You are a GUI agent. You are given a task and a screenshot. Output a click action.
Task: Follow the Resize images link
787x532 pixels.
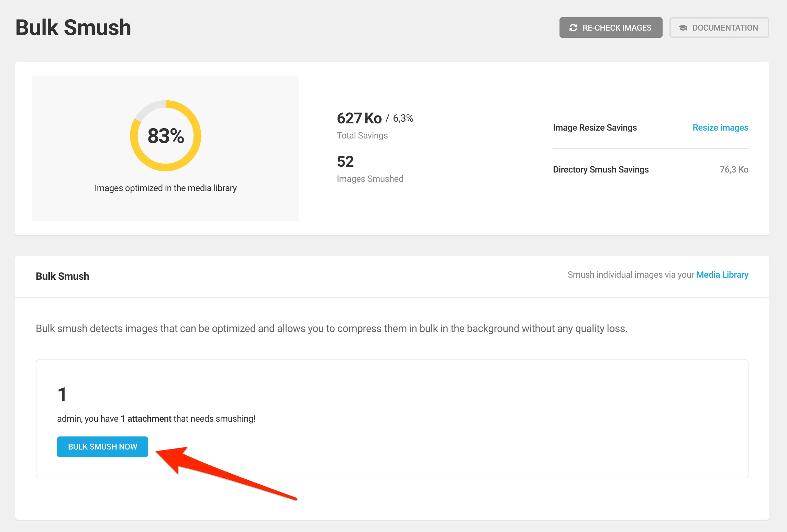pos(720,128)
